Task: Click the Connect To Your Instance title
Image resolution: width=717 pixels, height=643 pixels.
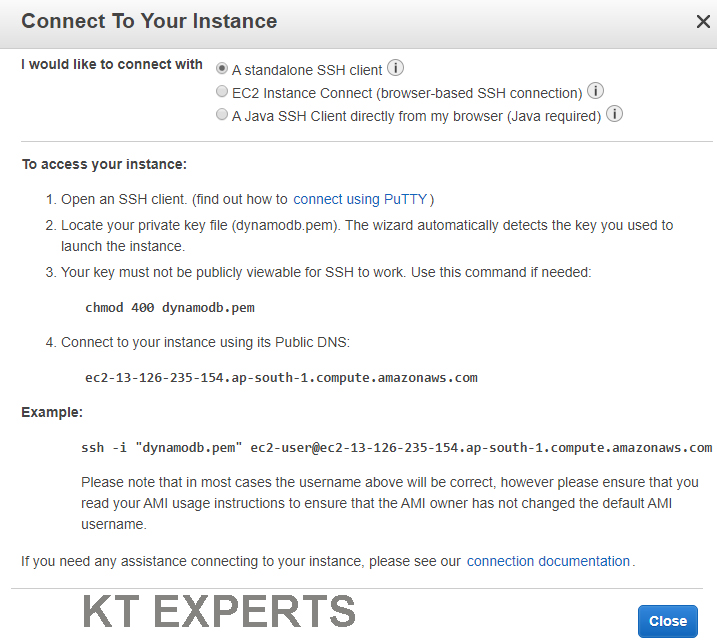Action: (x=149, y=21)
